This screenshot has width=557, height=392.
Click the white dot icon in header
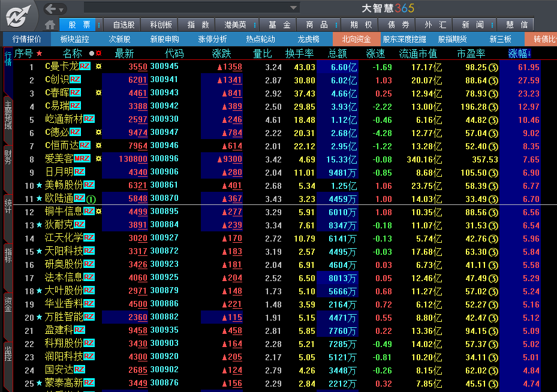[92, 53]
